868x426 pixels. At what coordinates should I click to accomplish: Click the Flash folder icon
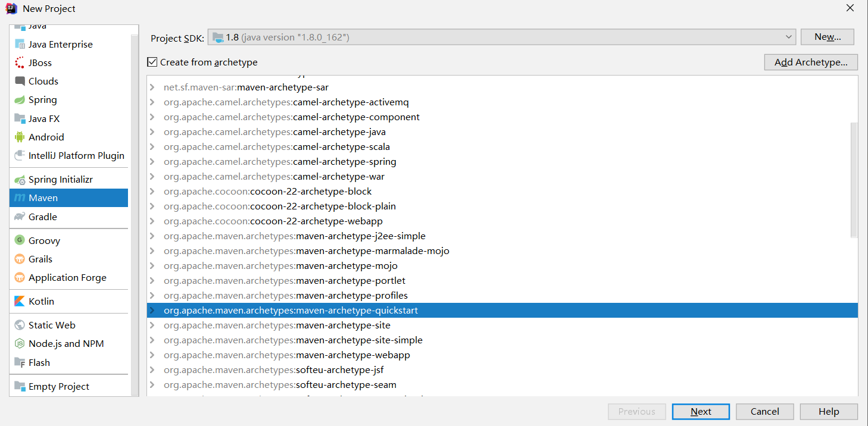coord(20,362)
